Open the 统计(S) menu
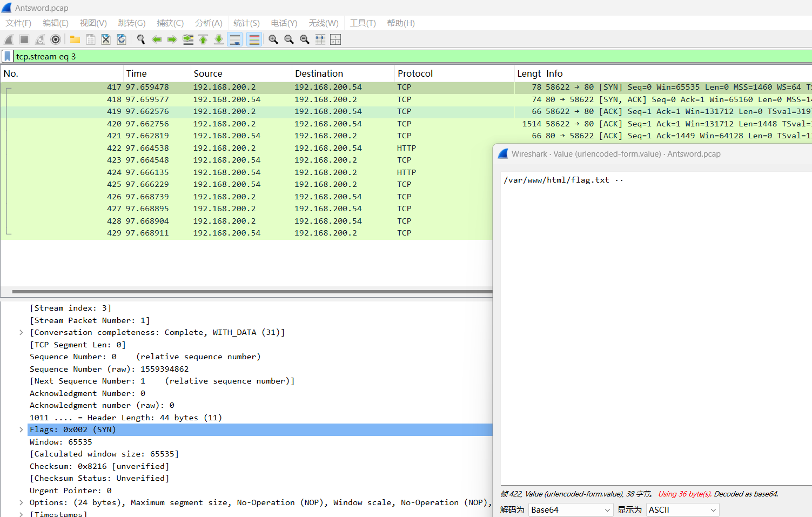Image resolution: width=812 pixels, height=517 pixels. 246,23
